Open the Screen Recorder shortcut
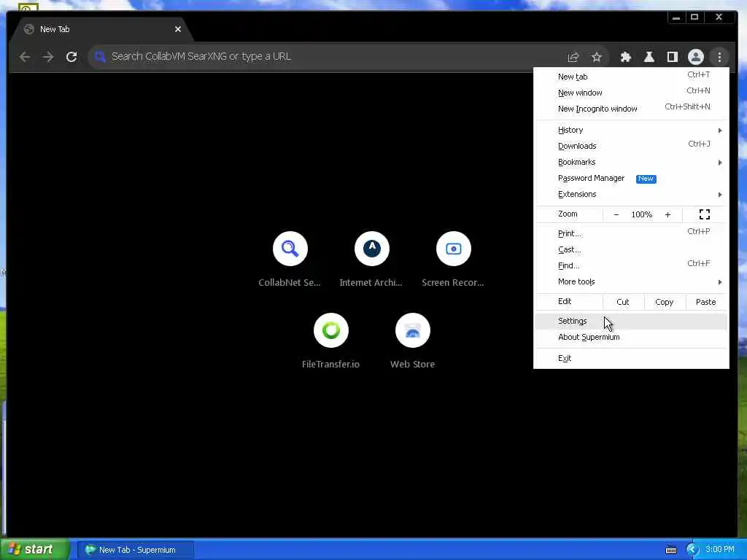This screenshot has height=560, width=747. (453, 260)
